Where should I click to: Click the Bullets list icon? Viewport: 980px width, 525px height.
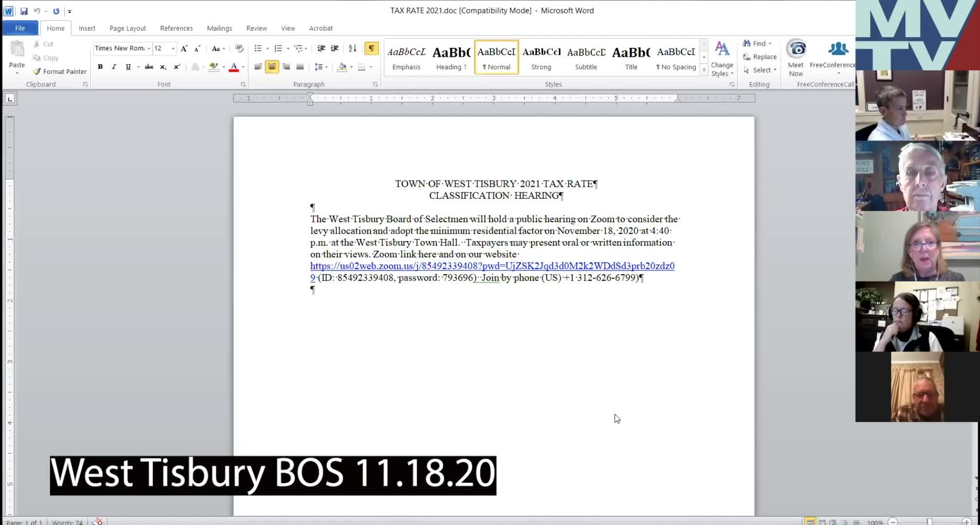[258, 48]
